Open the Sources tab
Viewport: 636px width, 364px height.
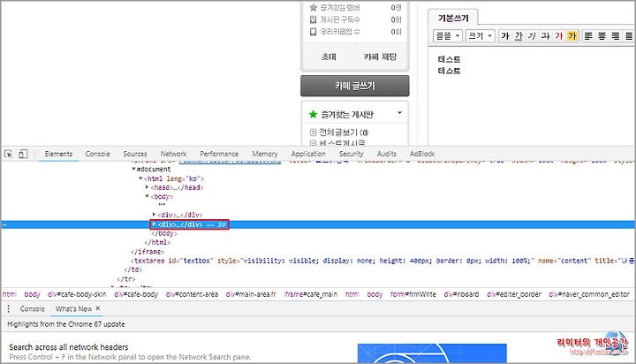(135, 154)
